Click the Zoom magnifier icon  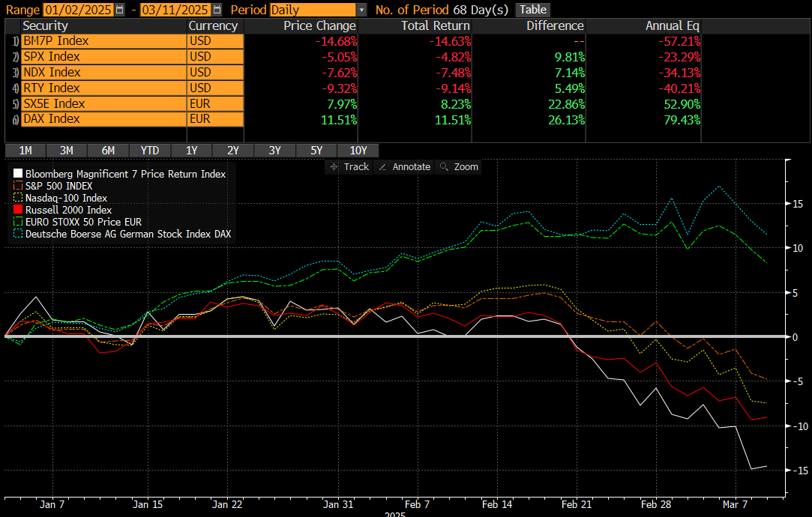[x=444, y=166]
